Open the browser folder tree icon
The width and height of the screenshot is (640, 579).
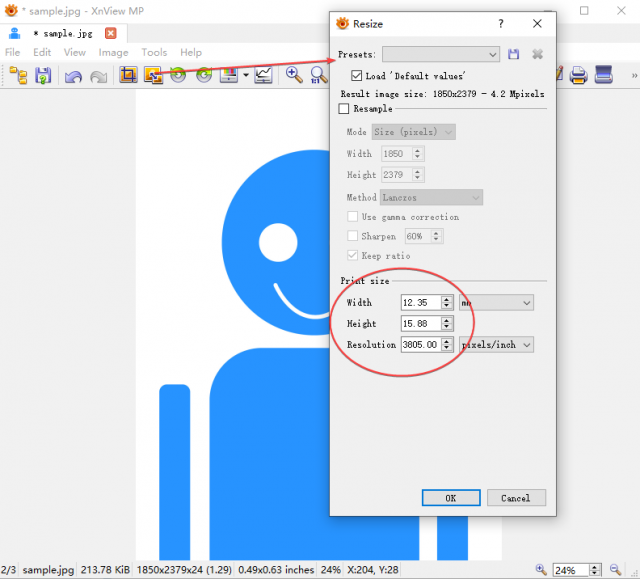[18, 75]
